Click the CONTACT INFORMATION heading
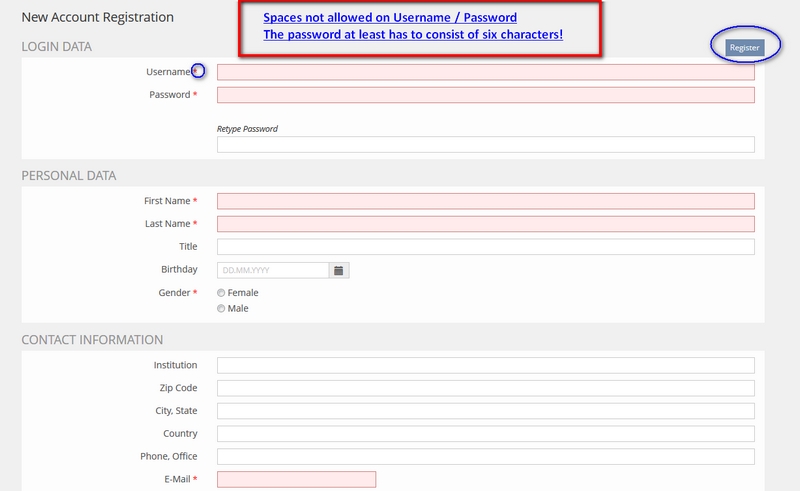 92,340
